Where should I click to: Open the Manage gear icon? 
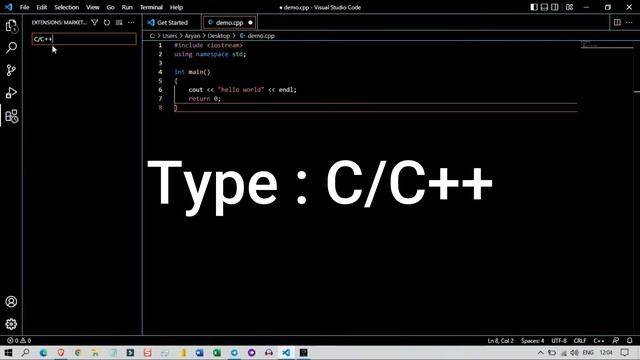coord(11,324)
